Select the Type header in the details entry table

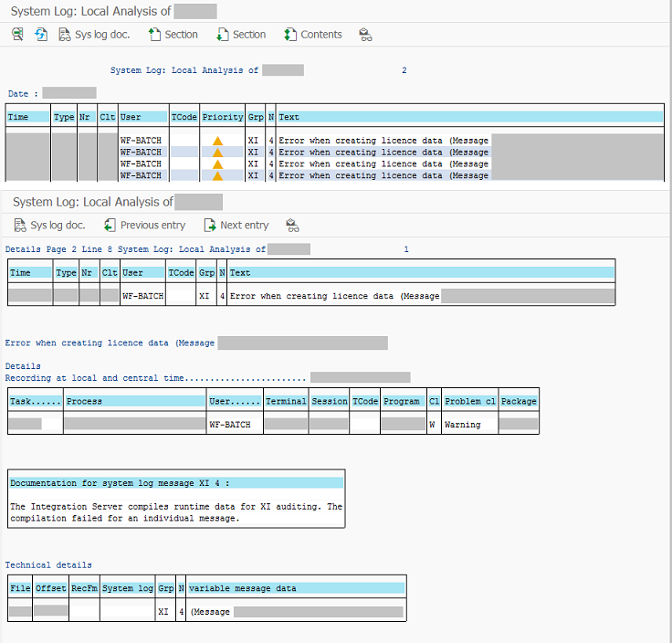pos(66,272)
